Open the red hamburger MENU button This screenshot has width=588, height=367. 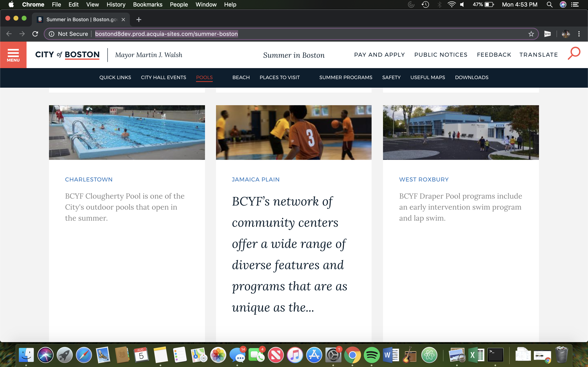pyautogui.click(x=13, y=55)
